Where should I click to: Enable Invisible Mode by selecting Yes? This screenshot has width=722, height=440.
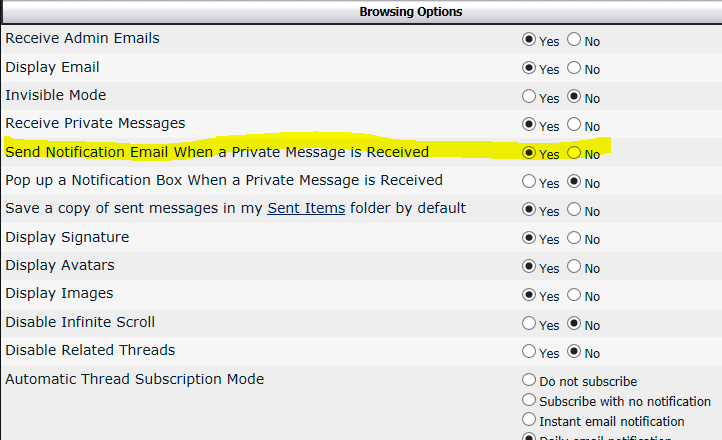(529, 97)
